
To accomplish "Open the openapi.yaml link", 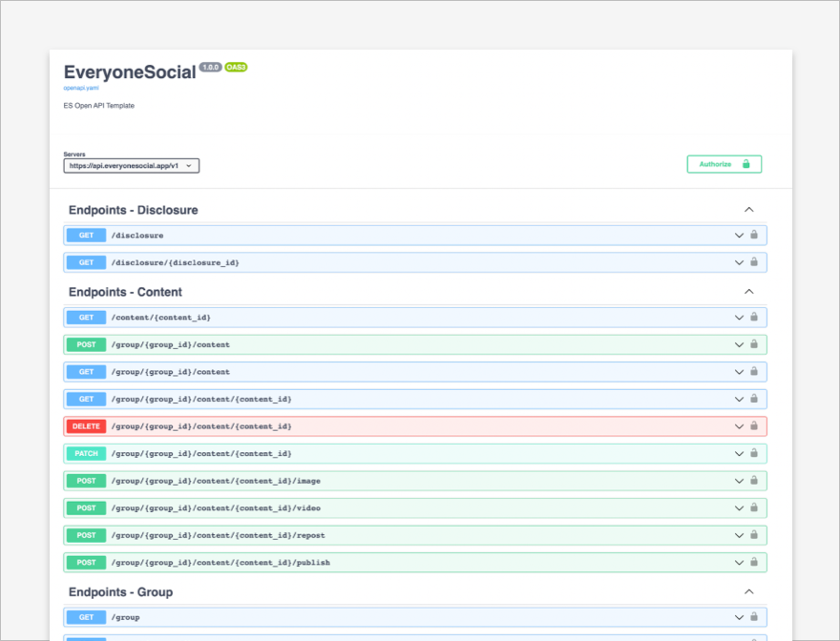I will tap(81, 88).
